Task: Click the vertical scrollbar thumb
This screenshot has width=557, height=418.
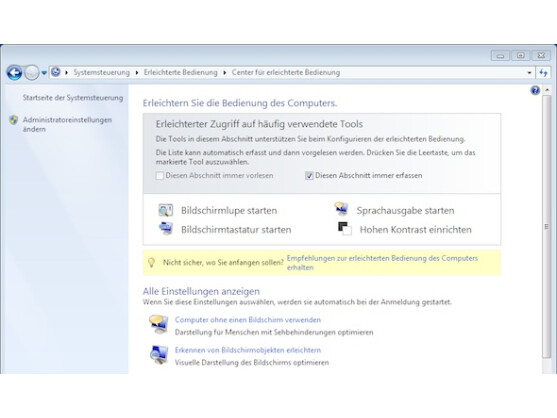Action: click(547, 227)
